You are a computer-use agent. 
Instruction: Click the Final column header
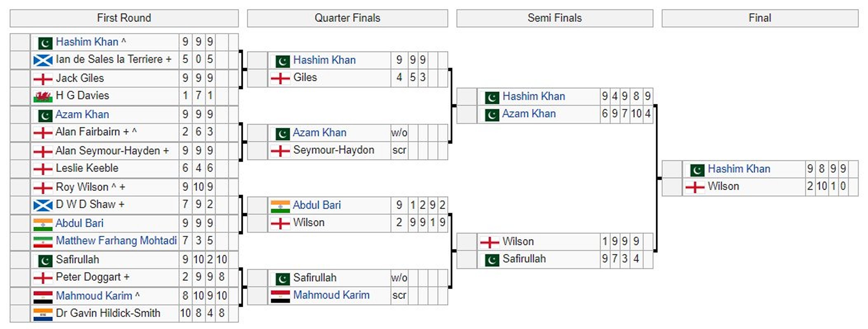(760, 18)
